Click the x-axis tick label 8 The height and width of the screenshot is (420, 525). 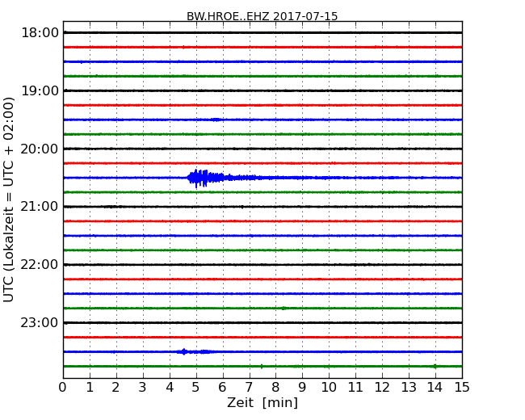coord(276,387)
